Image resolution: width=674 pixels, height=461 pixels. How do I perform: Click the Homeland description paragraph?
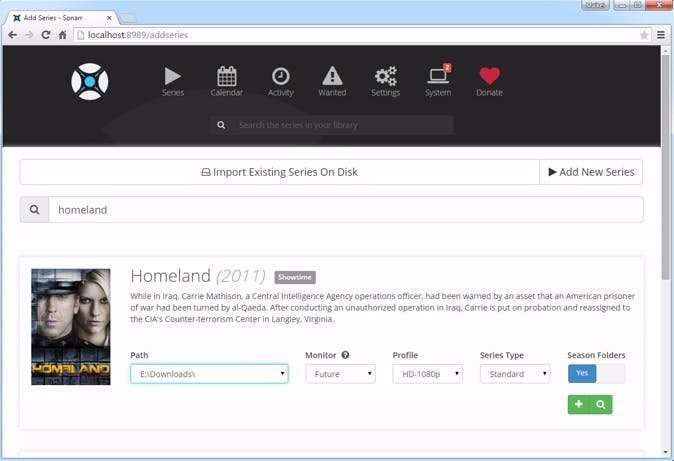(x=383, y=307)
